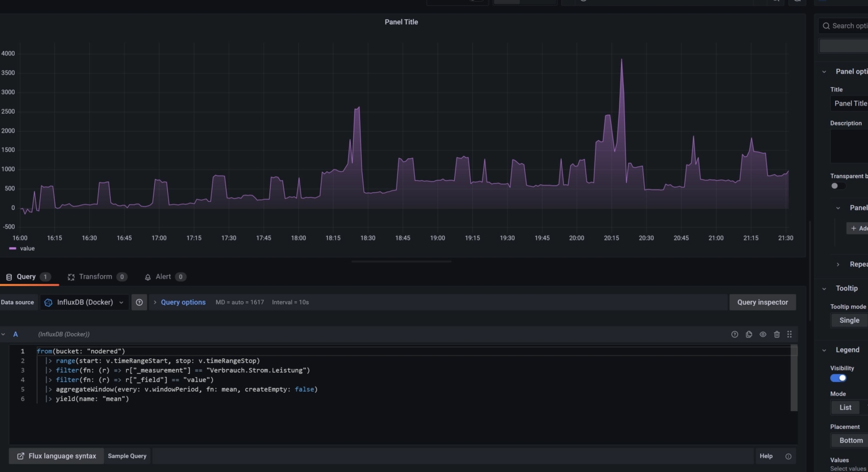Disable the Legend Visibility toggle
Screen dimensions: 868x472
coord(837,378)
